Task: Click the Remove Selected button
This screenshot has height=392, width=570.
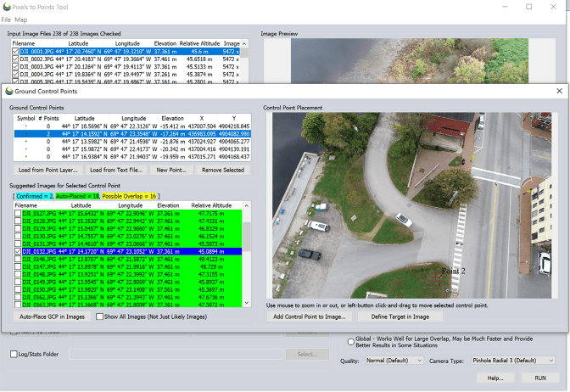Action: (223, 170)
